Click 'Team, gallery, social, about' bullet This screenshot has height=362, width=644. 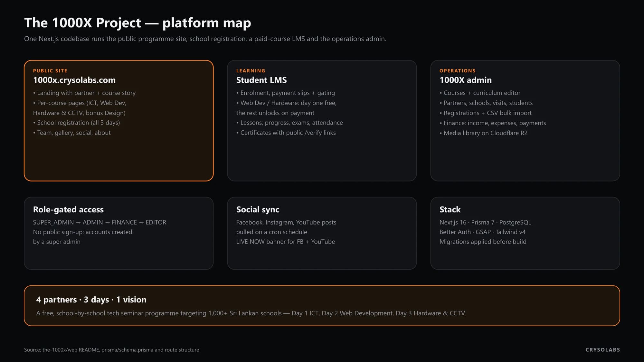[x=72, y=133]
